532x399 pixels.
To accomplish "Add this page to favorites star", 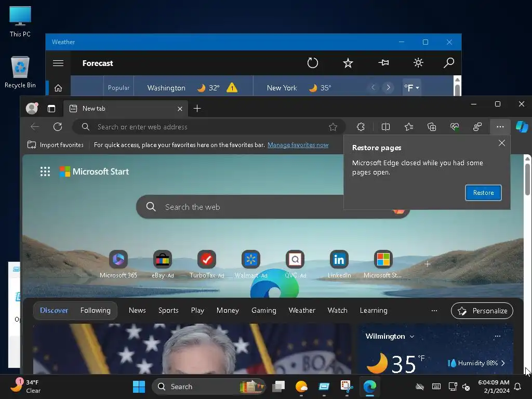I will [x=333, y=127].
